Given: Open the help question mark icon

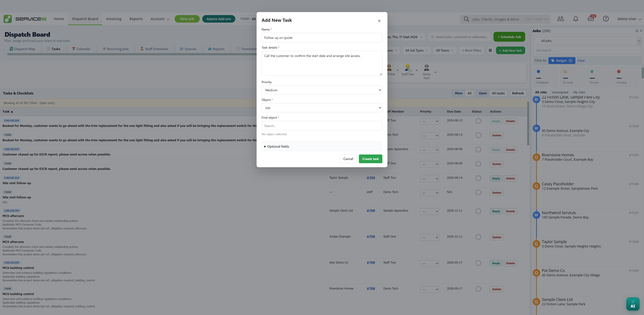Looking at the screenshot, I should tap(606, 19).
